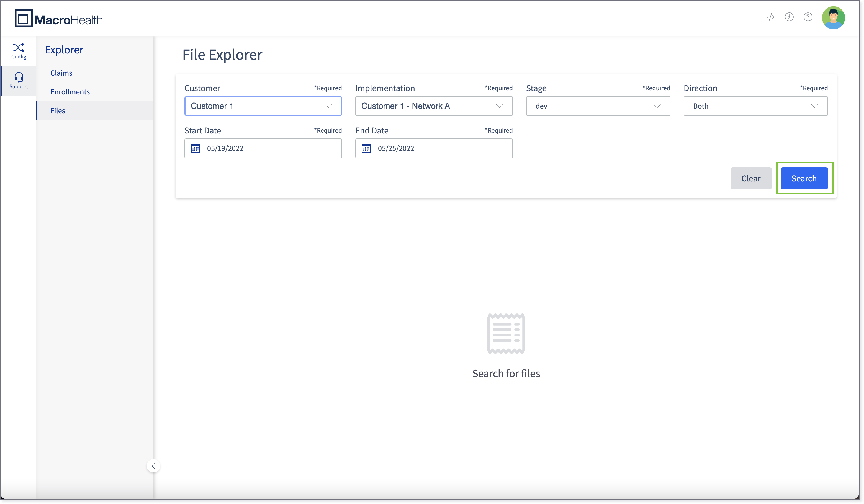Click the MacroHealth logo
The image size is (864, 504).
coord(59,19)
